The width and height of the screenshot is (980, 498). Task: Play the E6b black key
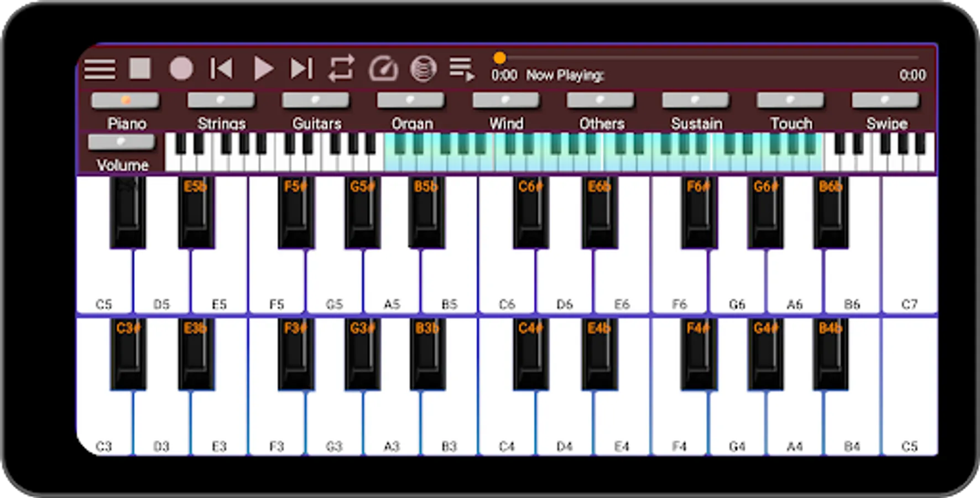click(600, 213)
